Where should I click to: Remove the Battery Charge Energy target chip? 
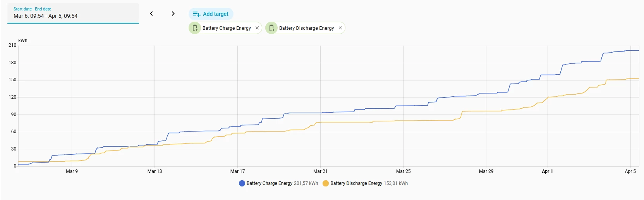(x=257, y=28)
